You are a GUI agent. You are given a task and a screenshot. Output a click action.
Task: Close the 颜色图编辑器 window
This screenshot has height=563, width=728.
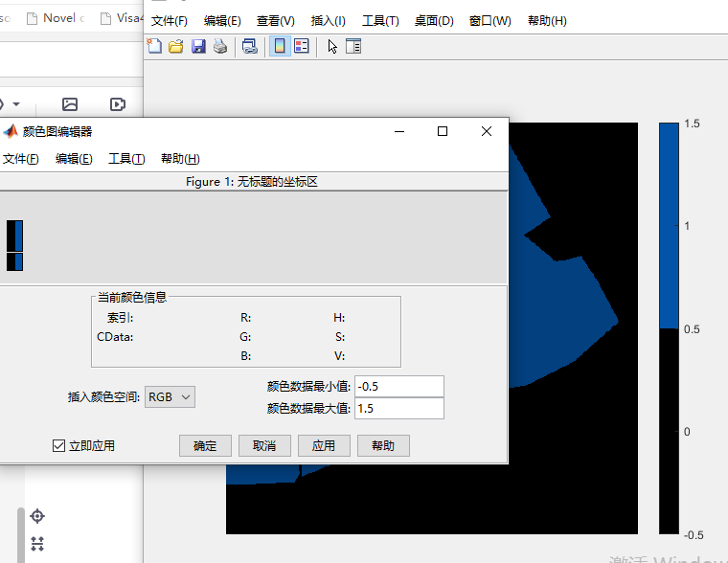pyautogui.click(x=486, y=131)
